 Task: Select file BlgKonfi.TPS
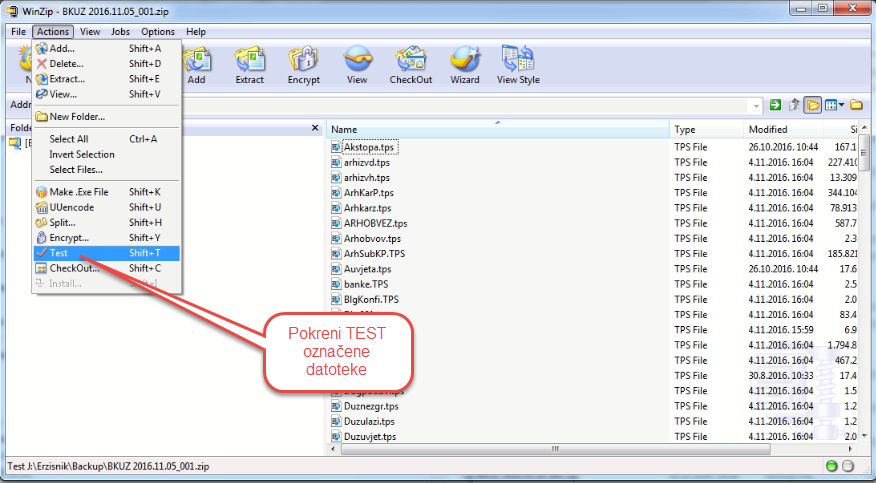click(371, 299)
